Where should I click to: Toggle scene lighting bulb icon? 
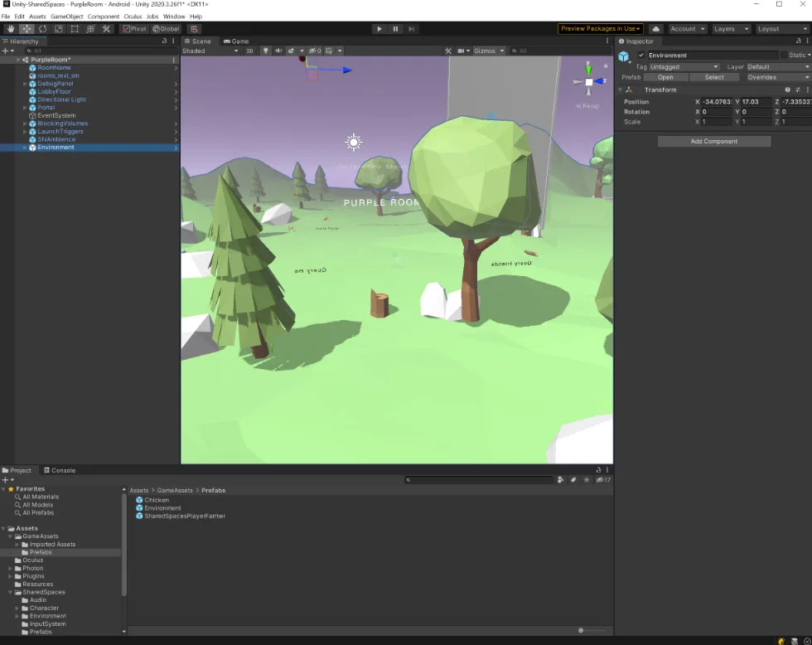pyautogui.click(x=266, y=51)
